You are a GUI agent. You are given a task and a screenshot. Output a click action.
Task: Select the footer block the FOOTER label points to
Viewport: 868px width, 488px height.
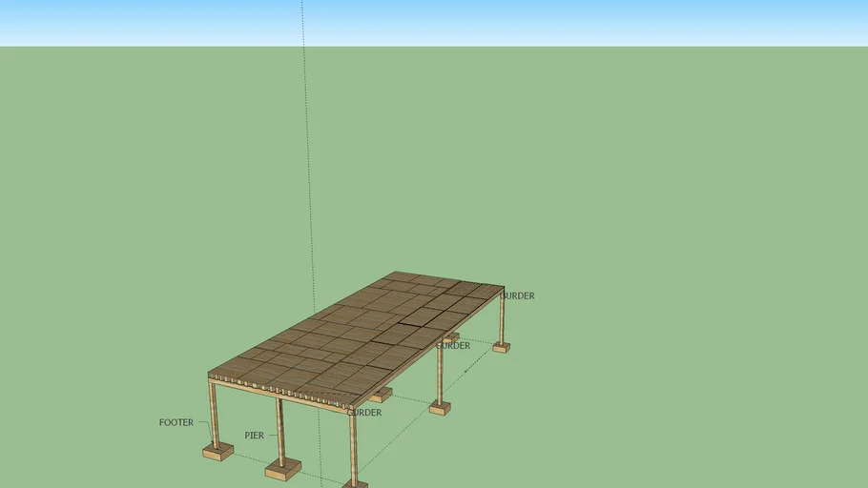tap(217, 452)
